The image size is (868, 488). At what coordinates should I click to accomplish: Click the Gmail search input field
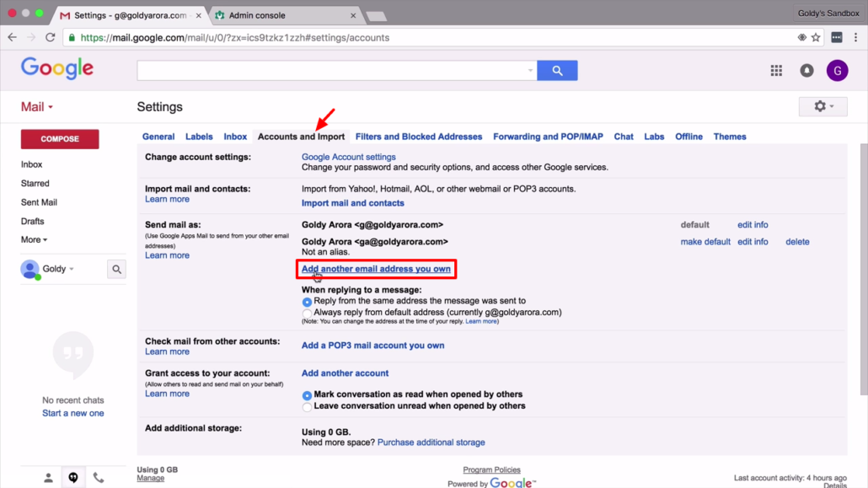coord(335,71)
